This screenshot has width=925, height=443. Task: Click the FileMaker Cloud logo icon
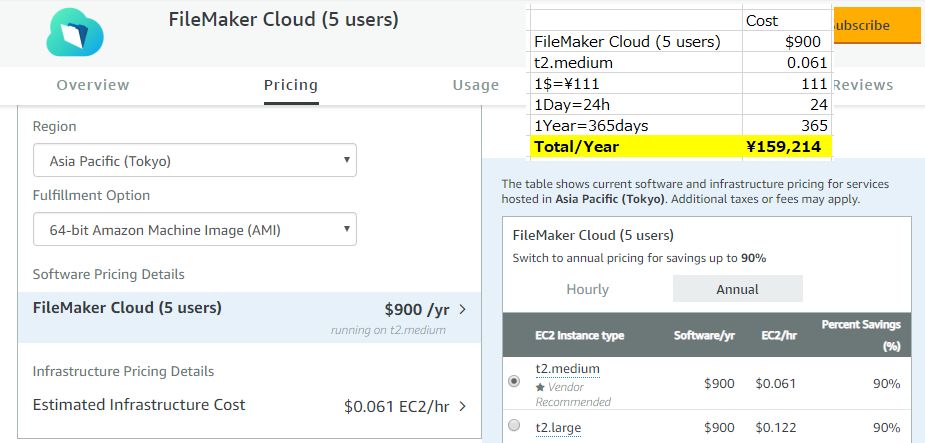tap(76, 34)
